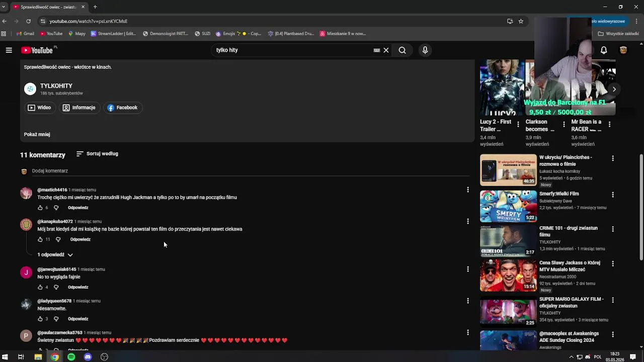Click the YouTube search text field
Image resolution: width=644 pixels, height=362 pixels.
(x=292, y=50)
